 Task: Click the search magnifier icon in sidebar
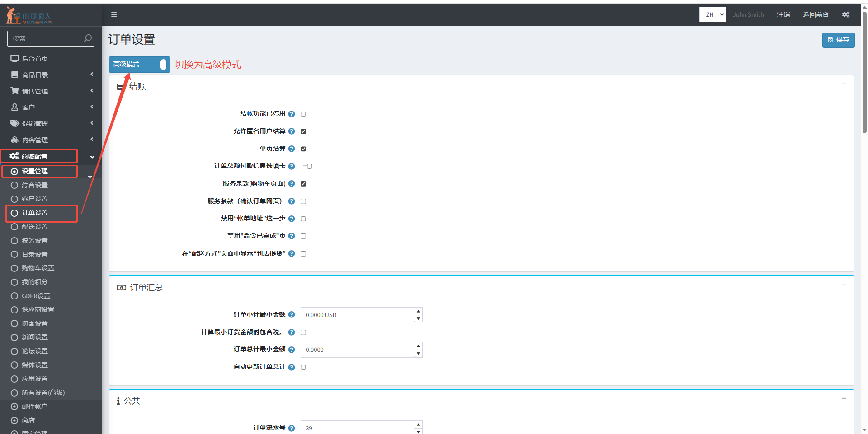click(x=88, y=38)
